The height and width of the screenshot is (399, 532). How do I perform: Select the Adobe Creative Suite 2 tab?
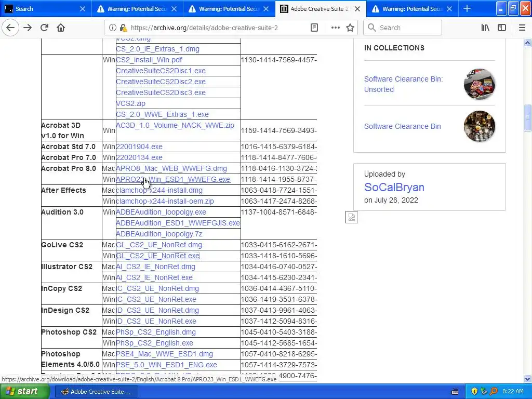pyautogui.click(x=321, y=8)
